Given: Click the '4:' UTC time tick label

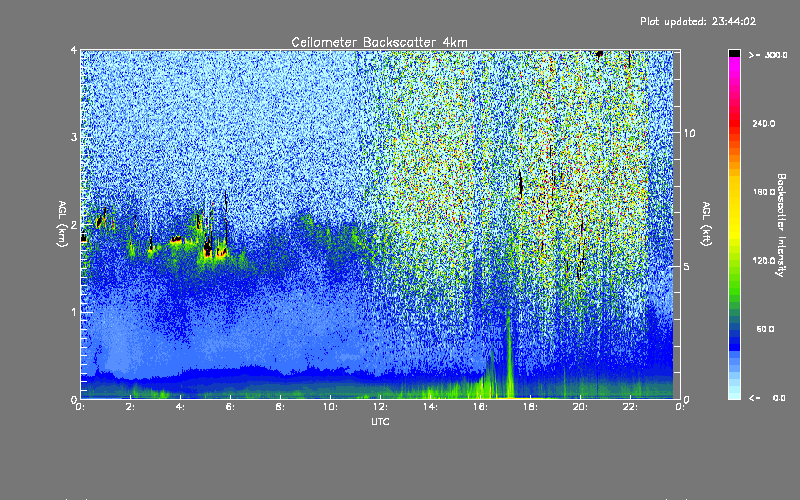Looking at the screenshot, I should click(x=181, y=407).
